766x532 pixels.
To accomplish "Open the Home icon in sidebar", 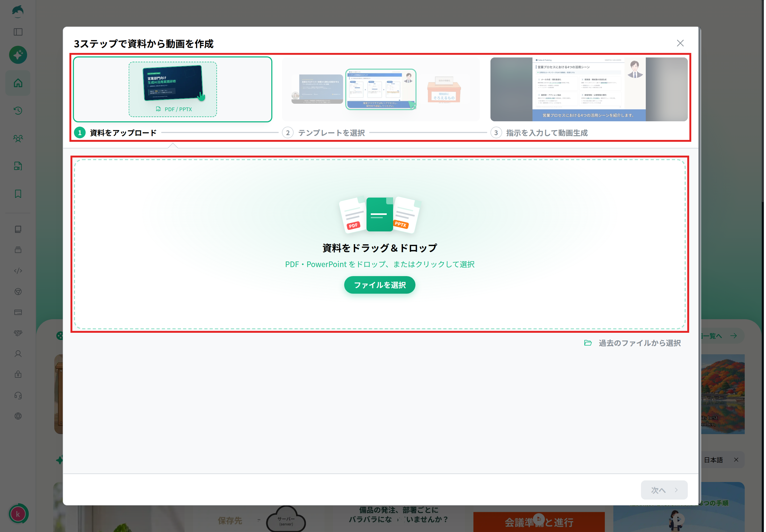I will click(x=18, y=83).
